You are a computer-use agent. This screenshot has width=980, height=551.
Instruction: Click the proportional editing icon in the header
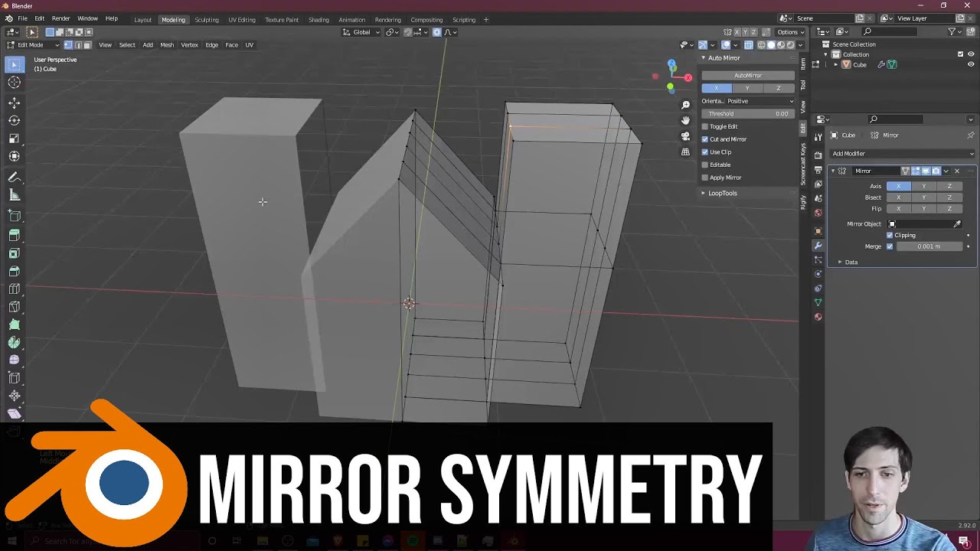(436, 32)
